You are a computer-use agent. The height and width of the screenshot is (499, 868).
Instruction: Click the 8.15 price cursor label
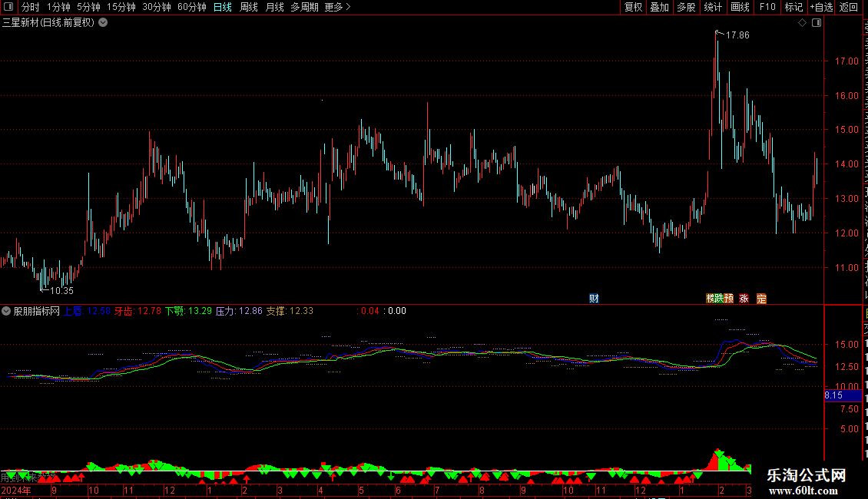843,395
